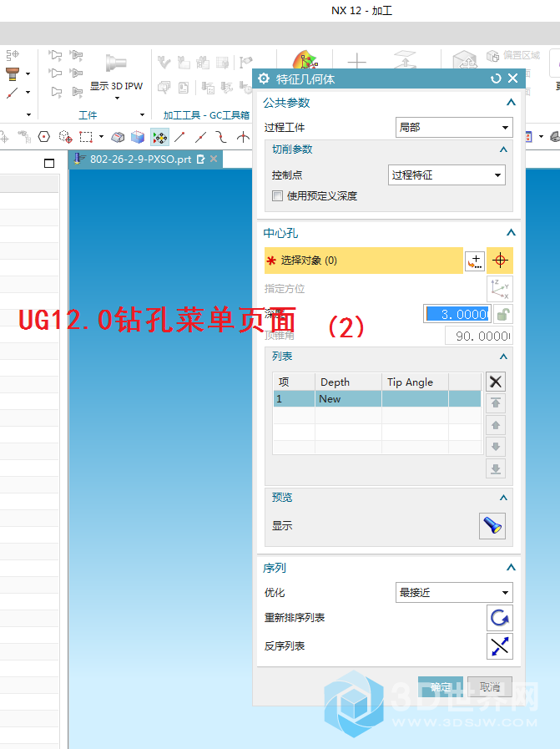Click the 重新排序列表 refresh icon
Viewport: 560px width, 749px height.
[x=500, y=618]
